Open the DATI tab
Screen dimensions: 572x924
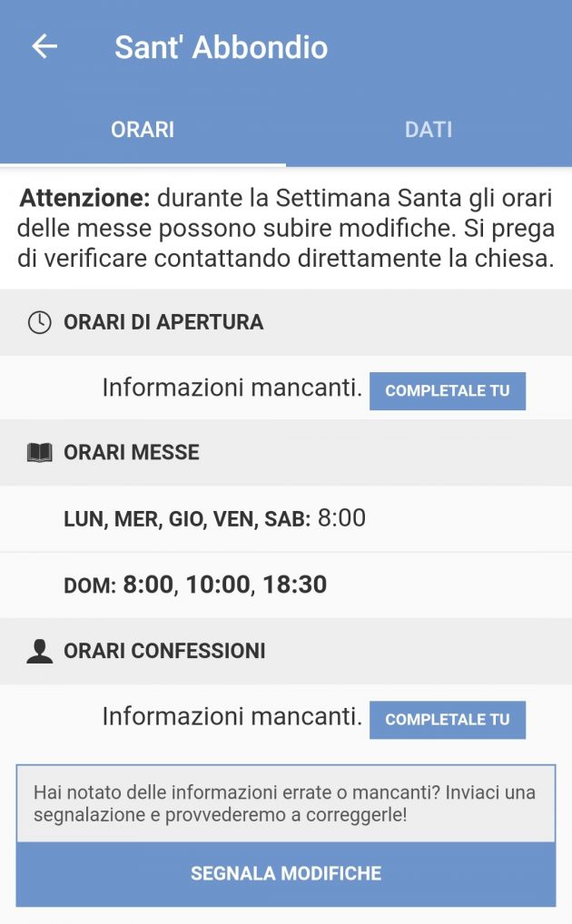point(429,130)
